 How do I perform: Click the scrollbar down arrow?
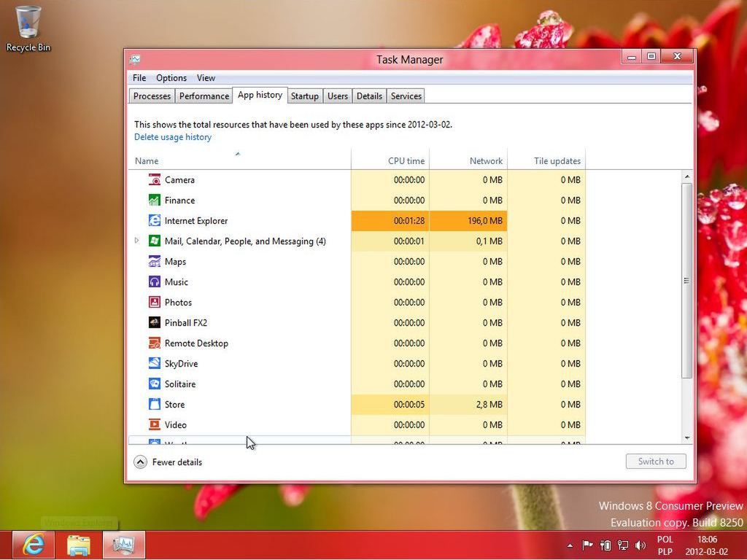click(x=687, y=437)
